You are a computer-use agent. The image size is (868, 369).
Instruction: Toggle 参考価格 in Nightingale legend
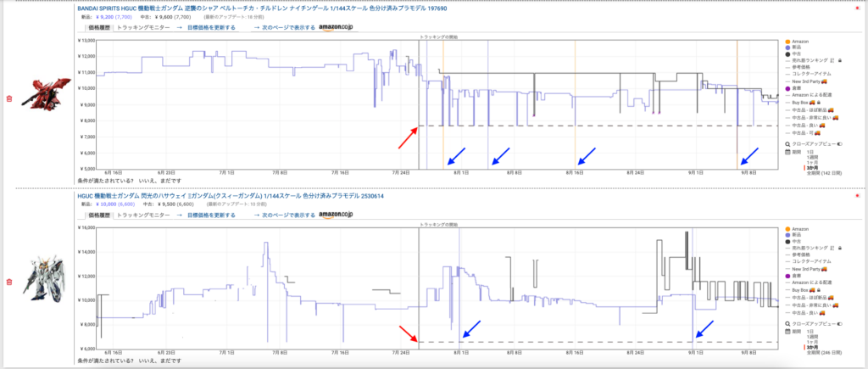click(798, 67)
